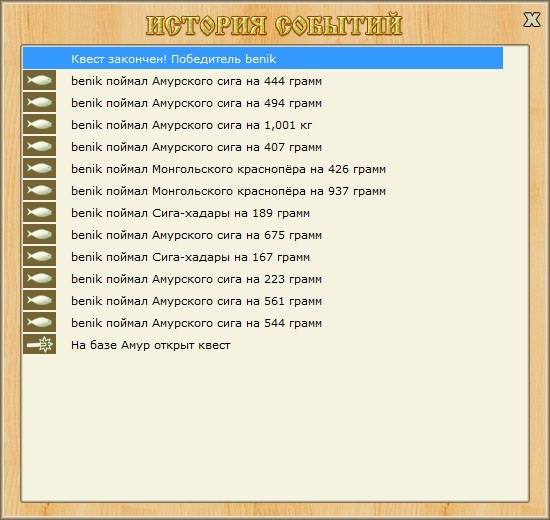Viewport: 550px width, 520px height.
Task: Click the quest icon beside 'На базе Амур'
Action: (39, 344)
